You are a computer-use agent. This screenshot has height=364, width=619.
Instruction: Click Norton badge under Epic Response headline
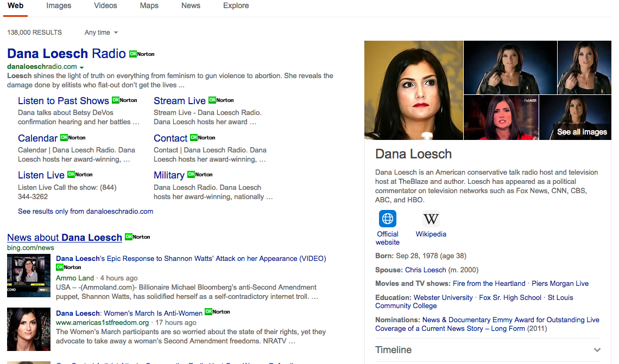tap(68, 267)
